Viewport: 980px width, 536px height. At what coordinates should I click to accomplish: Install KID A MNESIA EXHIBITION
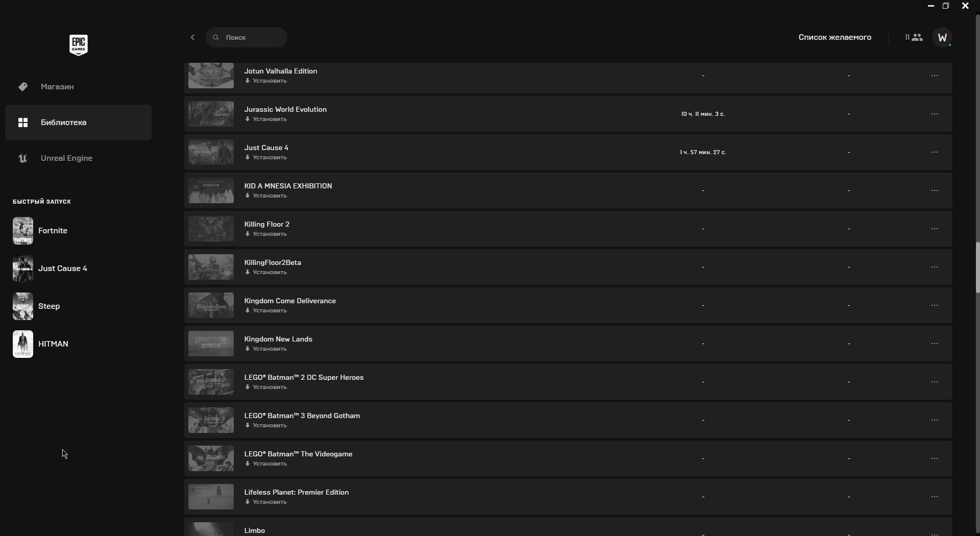coord(266,196)
